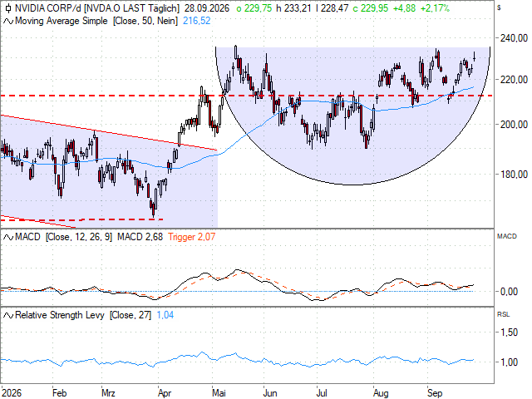
Task: Click the MACD parameters [Close, 12, 26, 9]
Action: [79, 237]
